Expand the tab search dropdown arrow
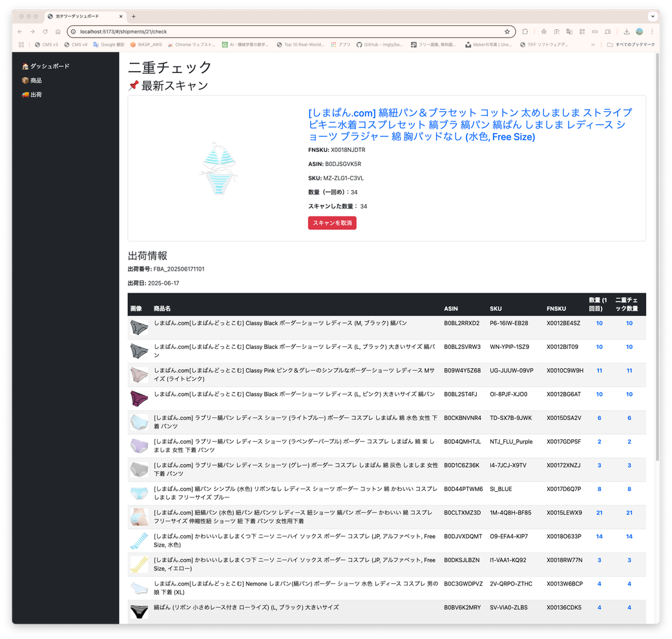Viewport: 672px width, 639px height. click(652, 16)
